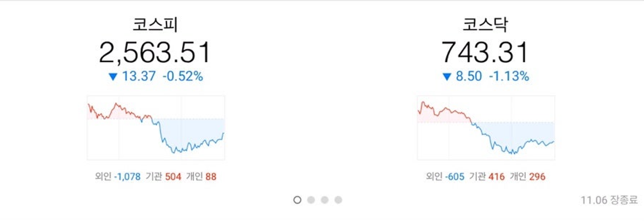Image resolution: width=644 pixels, height=221 pixels.
Task: Select the third carousel page dot
Action: [324, 200]
